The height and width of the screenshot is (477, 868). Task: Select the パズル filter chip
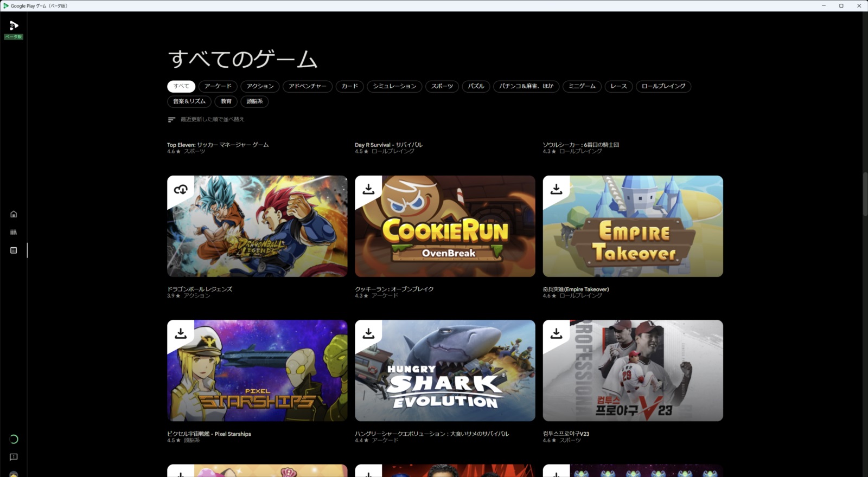click(476, 86)
